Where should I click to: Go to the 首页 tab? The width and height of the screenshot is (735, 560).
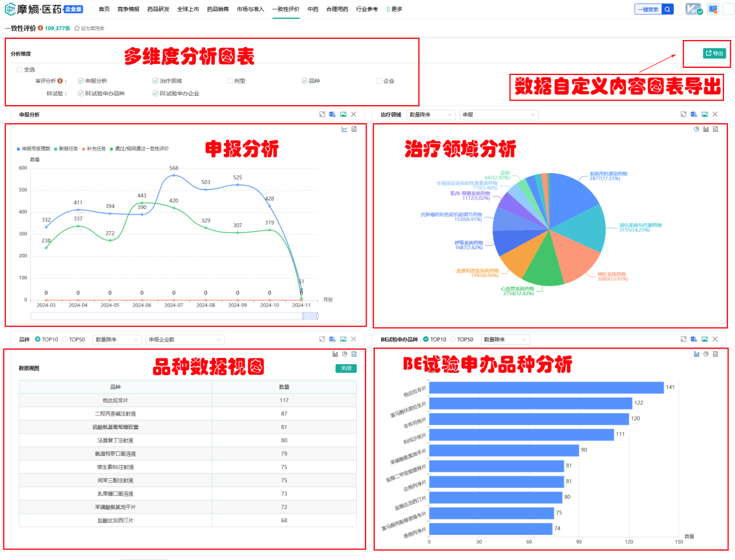(104, 9)
